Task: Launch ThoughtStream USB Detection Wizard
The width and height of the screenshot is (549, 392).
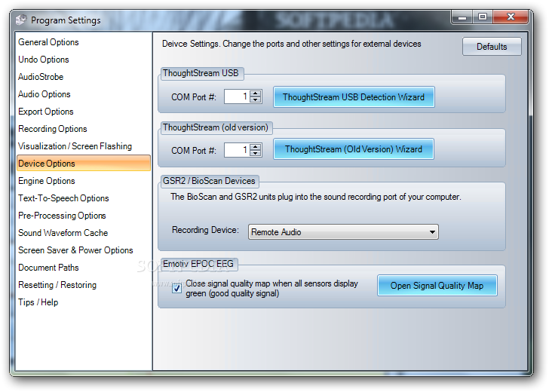Action: pyautogui.click(x=354, y=97)
